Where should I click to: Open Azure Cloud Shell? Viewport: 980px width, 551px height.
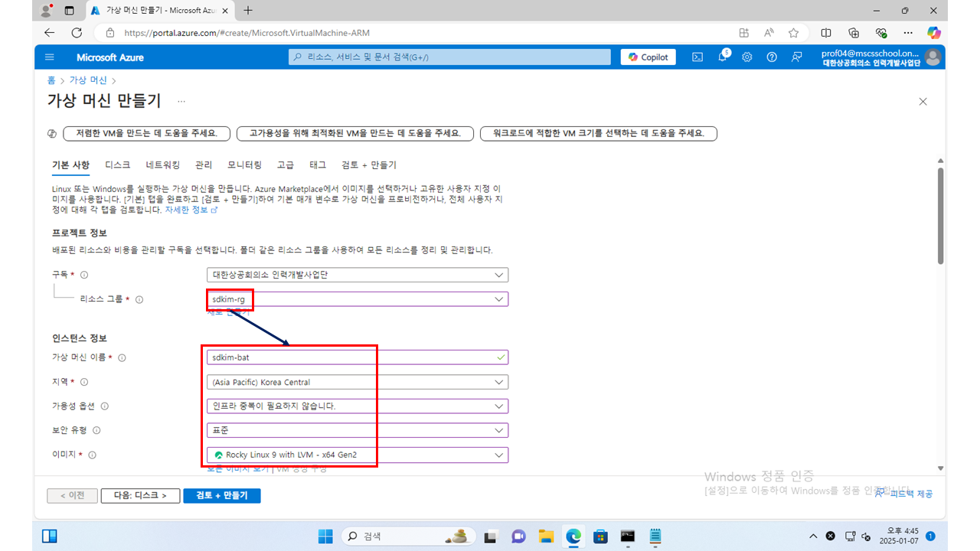(x=697, y=57)
